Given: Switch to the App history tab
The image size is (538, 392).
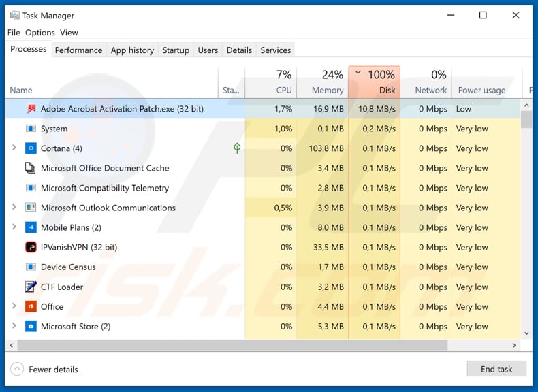Looking at the screenshot, I should point(132,50).
